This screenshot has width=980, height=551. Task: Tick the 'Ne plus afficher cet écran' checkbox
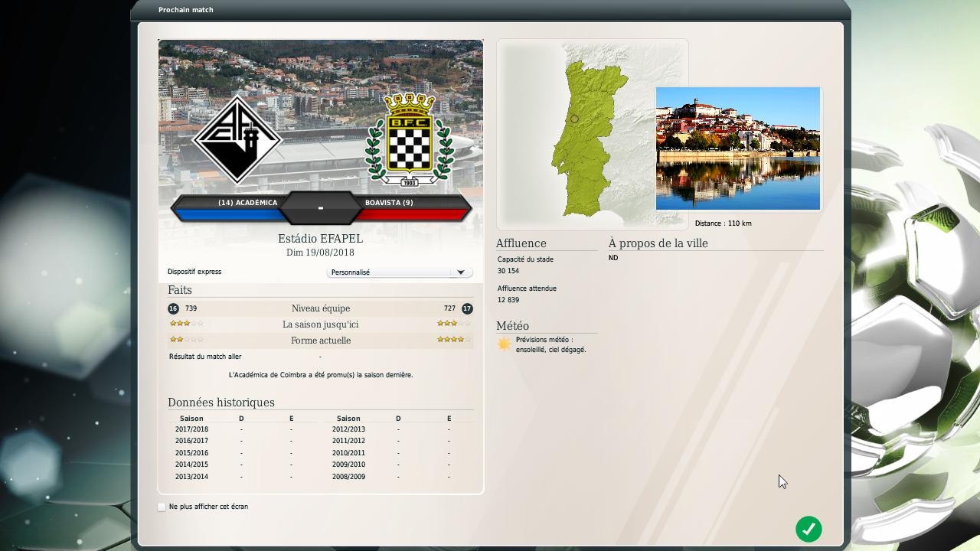point(162,507)
